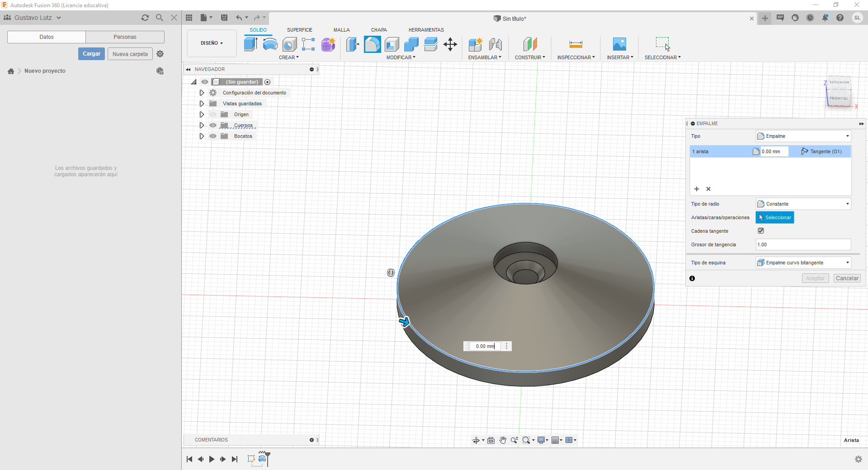Click the refresh icon in data panel
The width and height of the screenshot is (868, 470).
click(145, 18)
